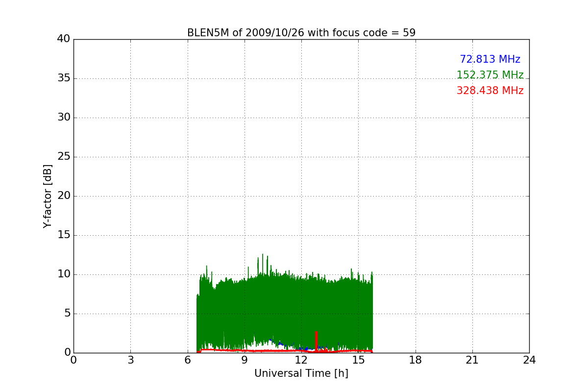Image resolution: width=588 pixels, height=392 pixels.
Task: Click x-axis tick label 3
Action: pyautogui.click(x=130, y=360)
